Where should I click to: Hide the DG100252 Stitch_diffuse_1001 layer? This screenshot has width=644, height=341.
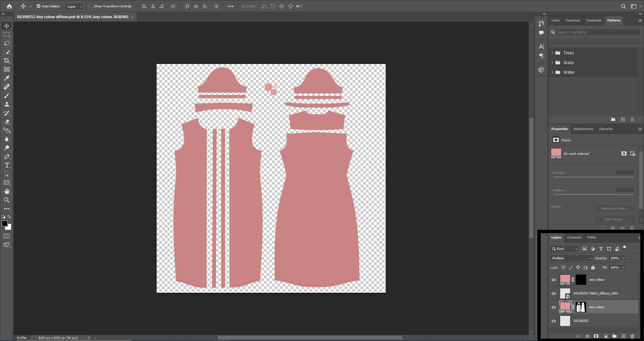(553, 293)
